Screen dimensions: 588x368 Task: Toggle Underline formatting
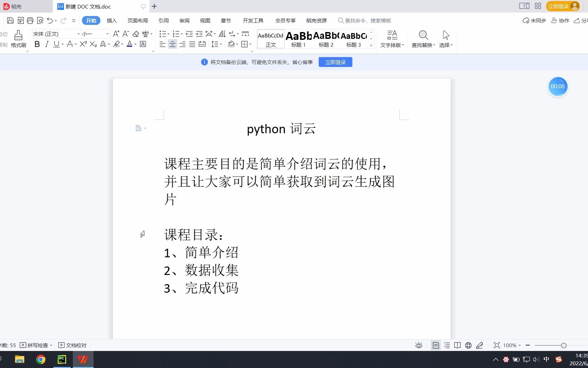(x=56, y=44)
